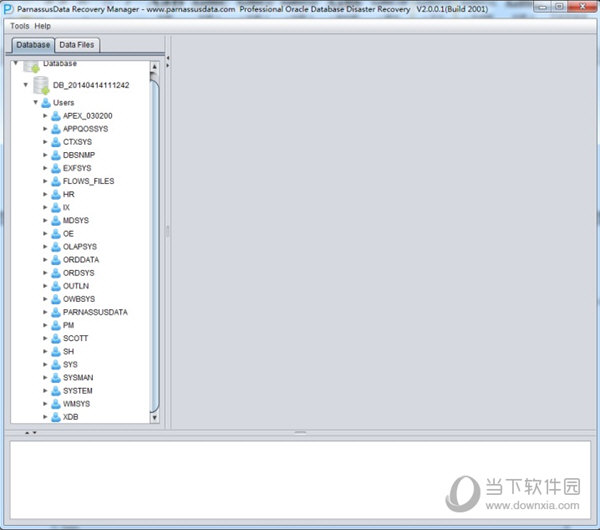The height and width of the screenshot is (530, 600).
Task: Switch to the Data Files tab
Action: pyautogui.click(x=77, y=45)
